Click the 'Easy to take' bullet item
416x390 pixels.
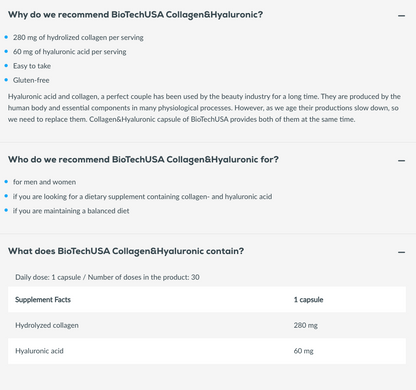[x=32, y=66]
